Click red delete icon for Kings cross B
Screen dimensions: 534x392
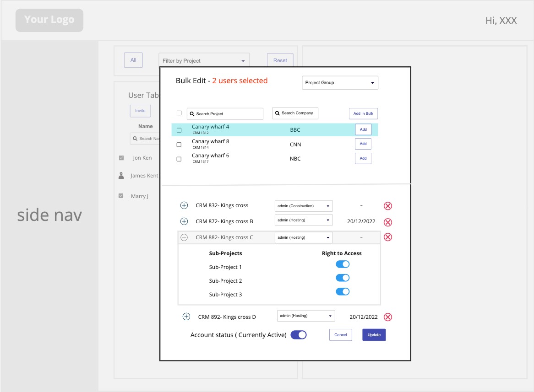387,222
